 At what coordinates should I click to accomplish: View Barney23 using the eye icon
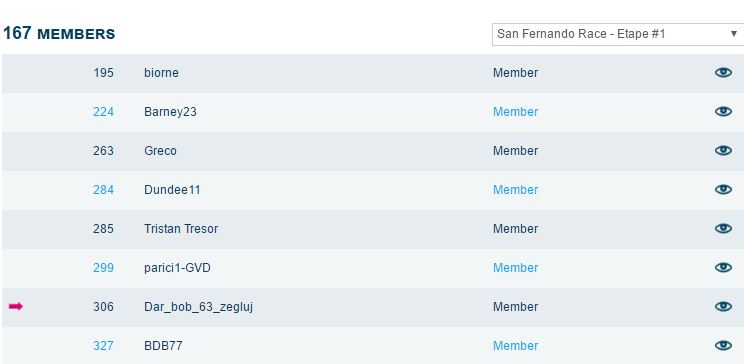(x=723, y=112)
